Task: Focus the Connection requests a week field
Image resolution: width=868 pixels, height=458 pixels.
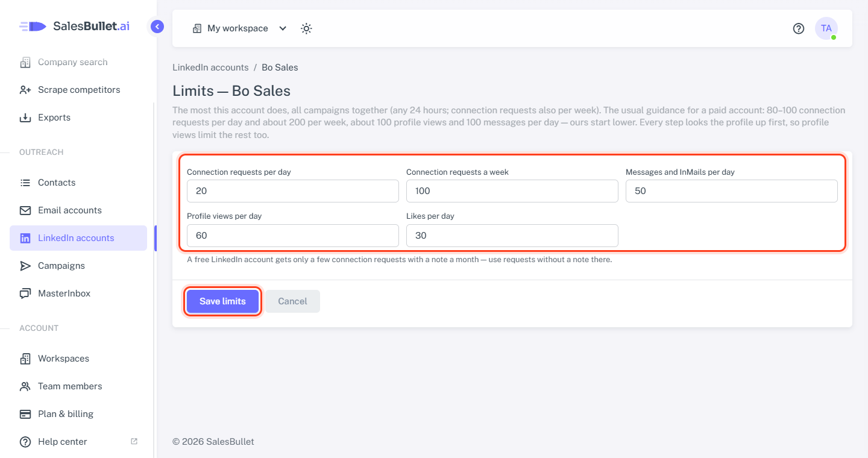Action: tap(512, 191)
